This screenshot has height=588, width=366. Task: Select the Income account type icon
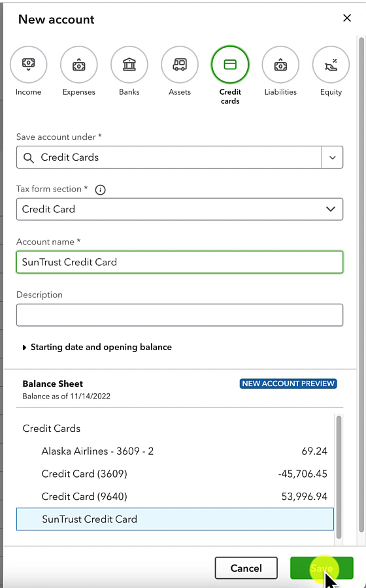tap(29, 65)
